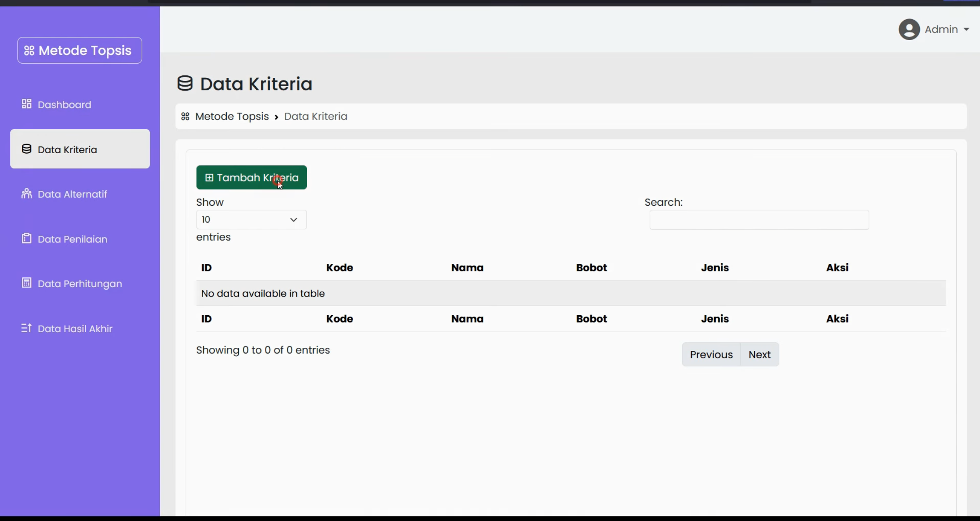
Task: Select Data Kriteria in sidebar
Action: pyautogui.click(x=80, y=149)
